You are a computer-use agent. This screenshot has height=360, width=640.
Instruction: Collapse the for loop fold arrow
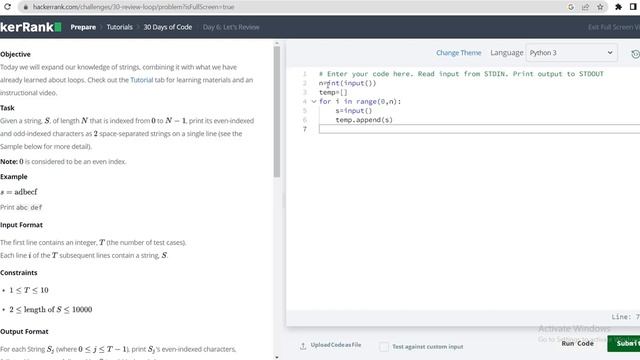click(314, 102)
